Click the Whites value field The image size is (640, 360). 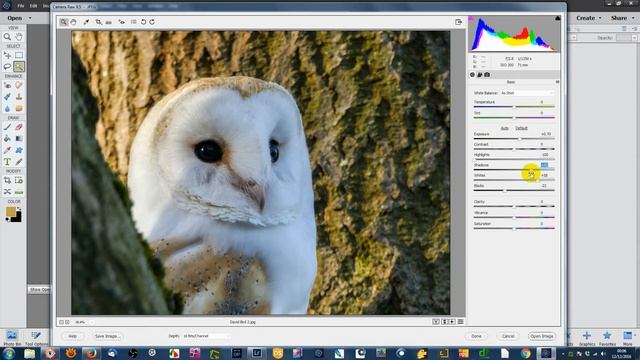click(x=544, y=176)
